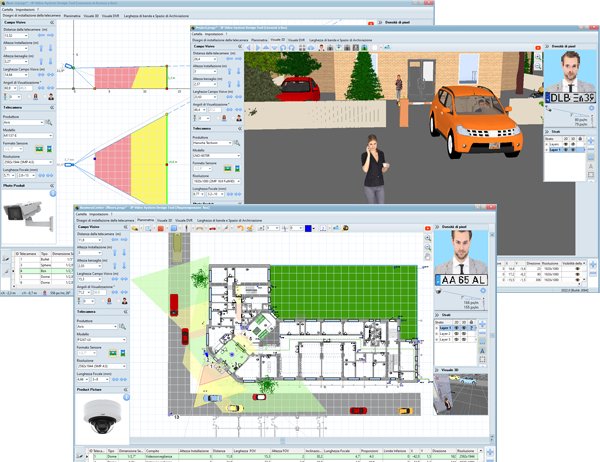Select the red wall drawing tool
This screenshot has width=600, height=462.
[161, 228]
